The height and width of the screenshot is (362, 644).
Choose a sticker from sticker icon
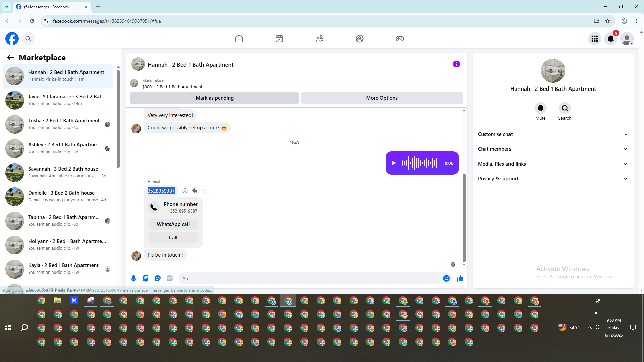click(158, 278)
